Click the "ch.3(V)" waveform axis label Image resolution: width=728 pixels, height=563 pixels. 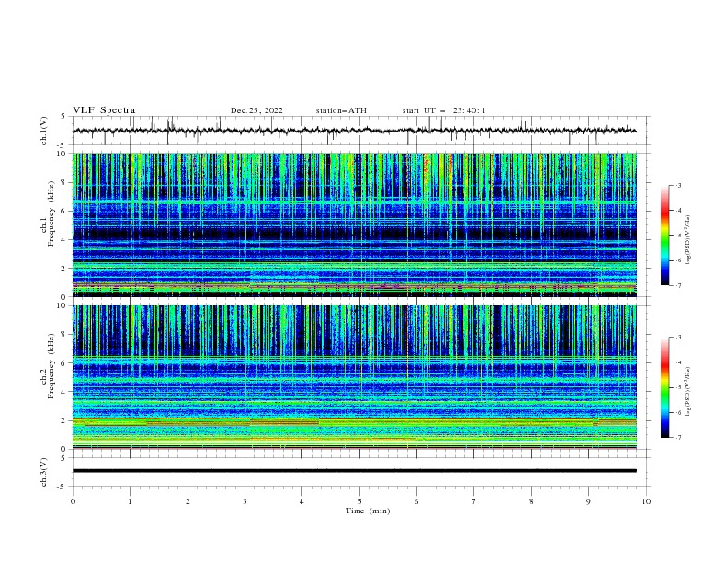[44, 472]
